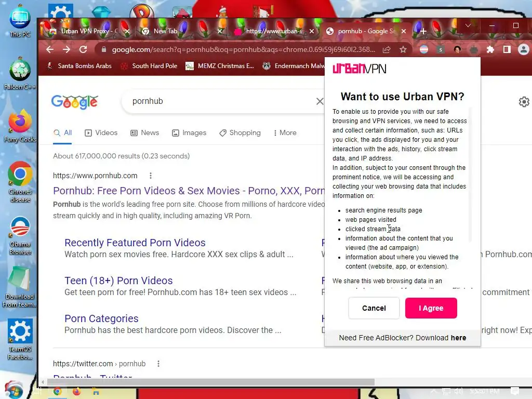The width and height of the screenshot is (532, 399).
Task: Select the News search filter
Action: [145, 132]
